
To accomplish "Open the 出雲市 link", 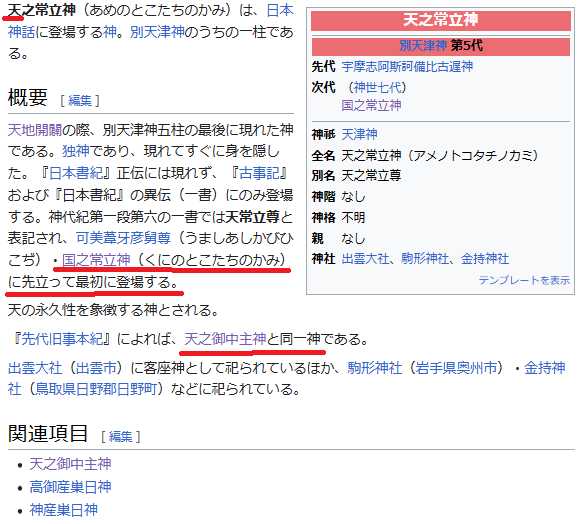I will (x=96, y=368).
